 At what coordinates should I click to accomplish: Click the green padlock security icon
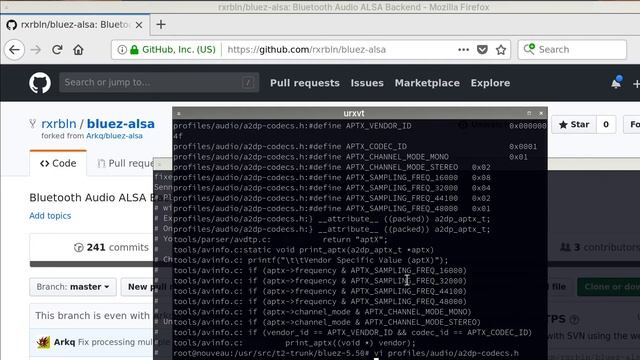click(x=134, y=50)
